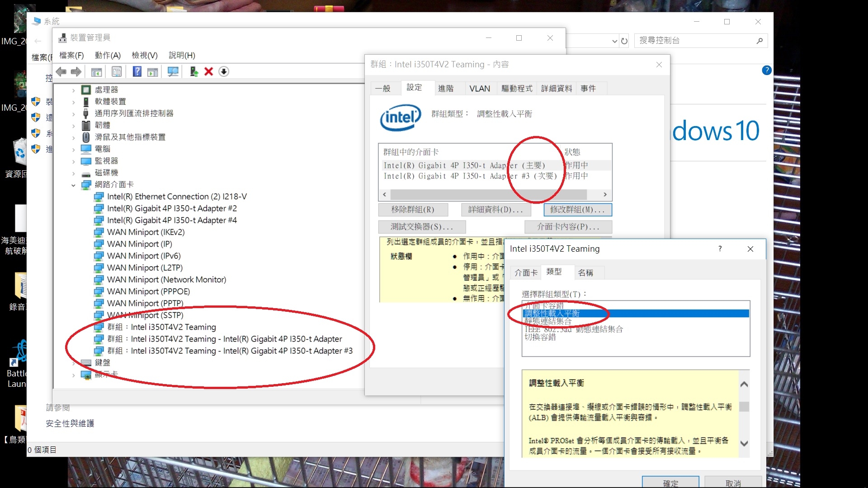Expand the 處理器 tree node arrow

[74, 90]
